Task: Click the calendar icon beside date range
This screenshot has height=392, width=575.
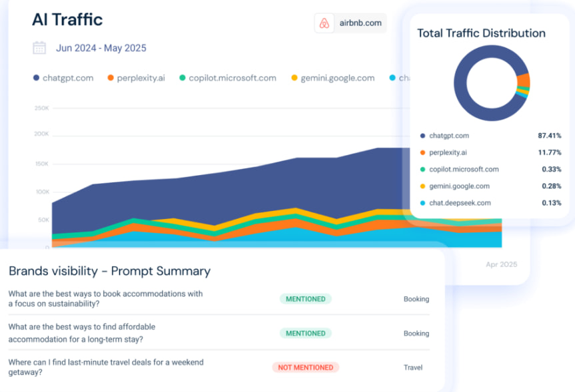Action: pyautogui.click(x=39, y=48)
